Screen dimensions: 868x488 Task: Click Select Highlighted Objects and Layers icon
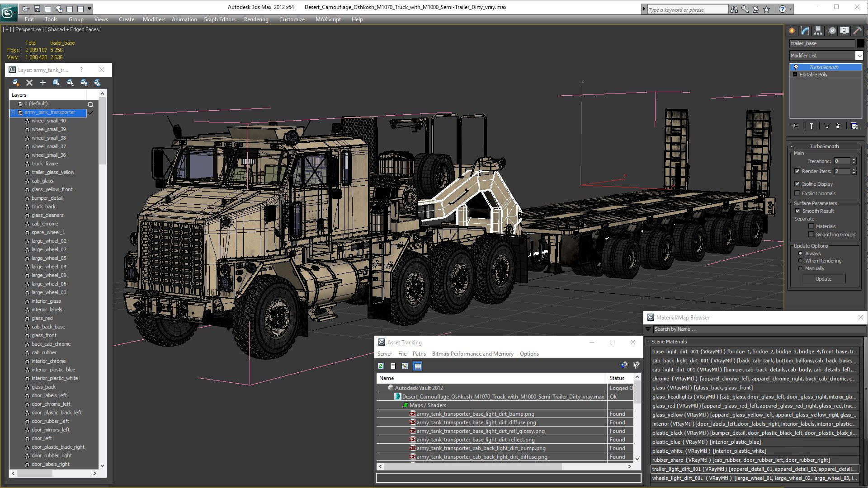[57, 83]
